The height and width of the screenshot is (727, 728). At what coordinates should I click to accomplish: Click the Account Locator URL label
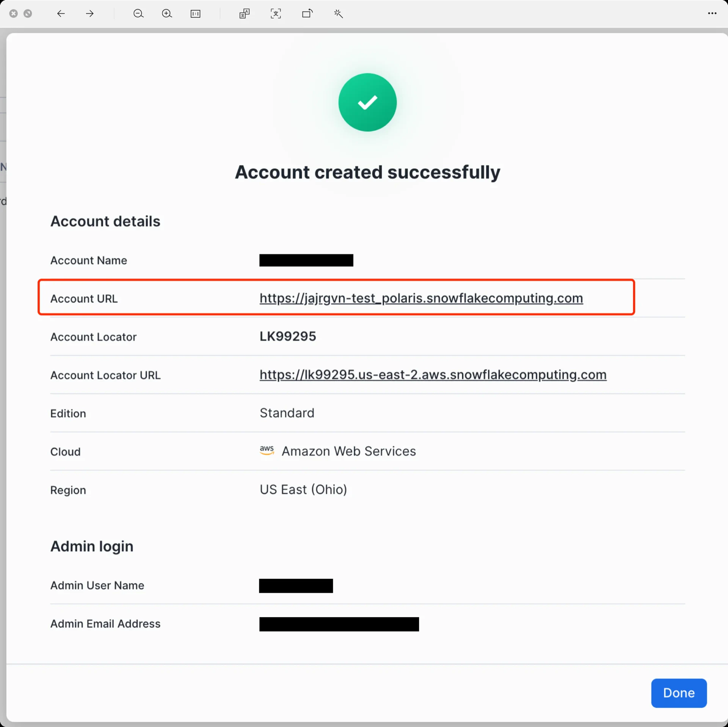[105, 375]
